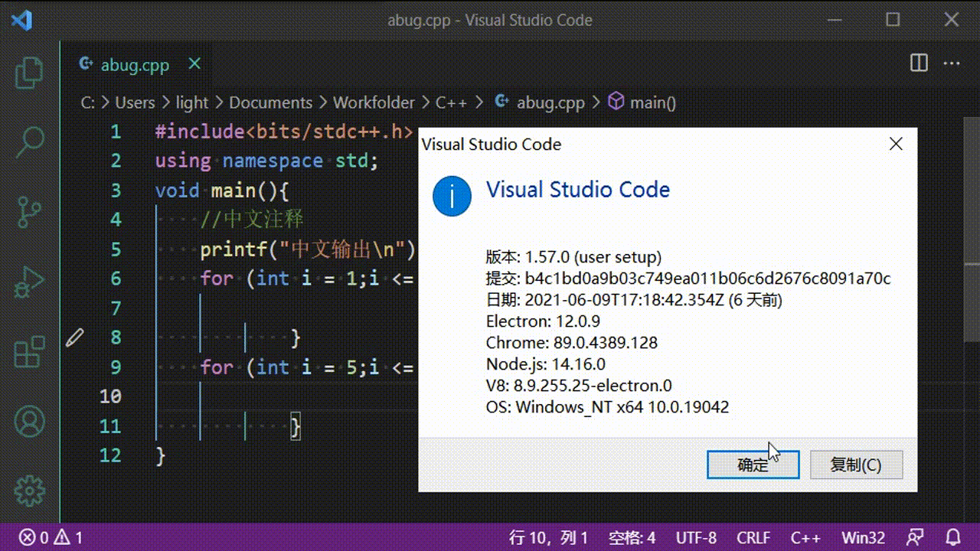This screenshot has height=551, width=980.
Task: Select the Search icon
Action: coord(28,142)
